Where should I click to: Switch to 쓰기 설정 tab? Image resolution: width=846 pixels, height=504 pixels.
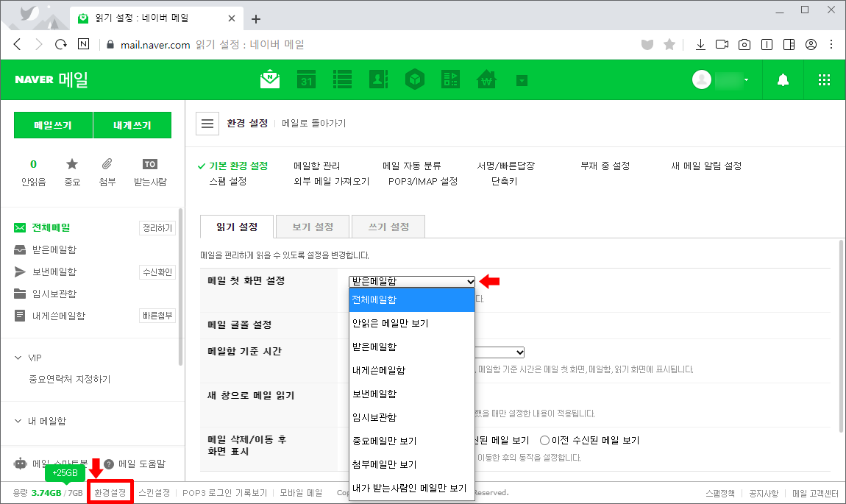[x=388, y=227]
